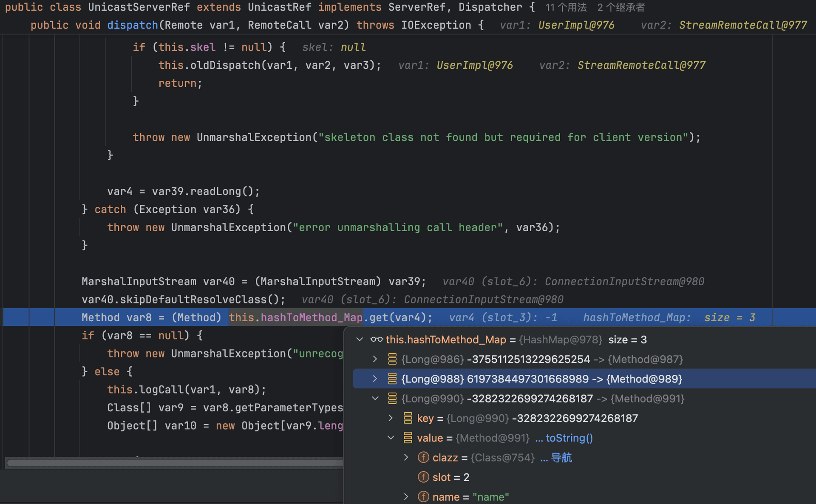Click the dispatch method name in signature

[133, 25]
